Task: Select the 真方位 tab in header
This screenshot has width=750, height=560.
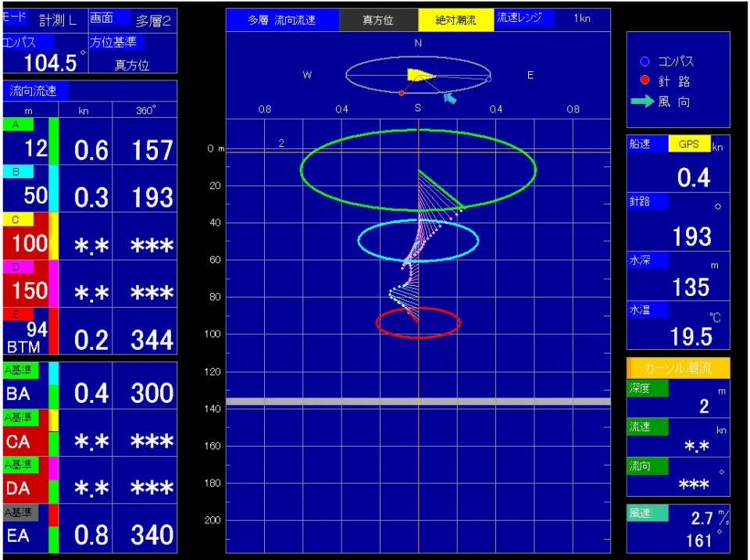Action: tap(378, 20)
